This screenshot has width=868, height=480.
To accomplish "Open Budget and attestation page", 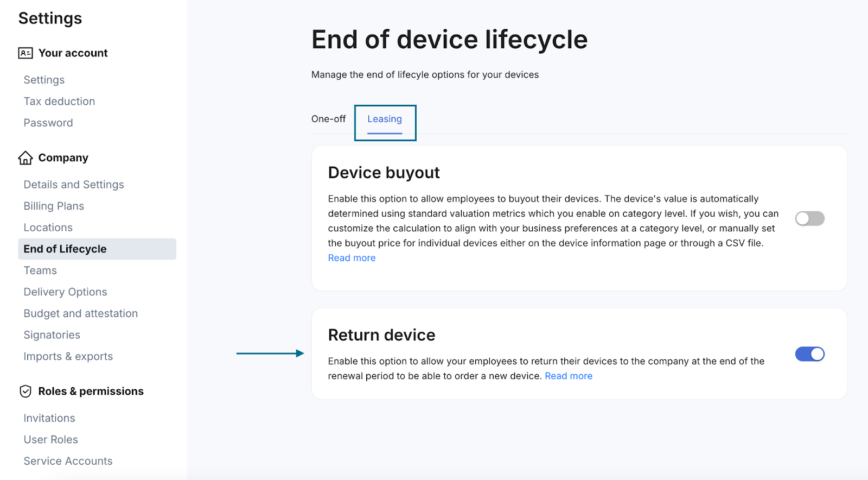I will 81,314.
